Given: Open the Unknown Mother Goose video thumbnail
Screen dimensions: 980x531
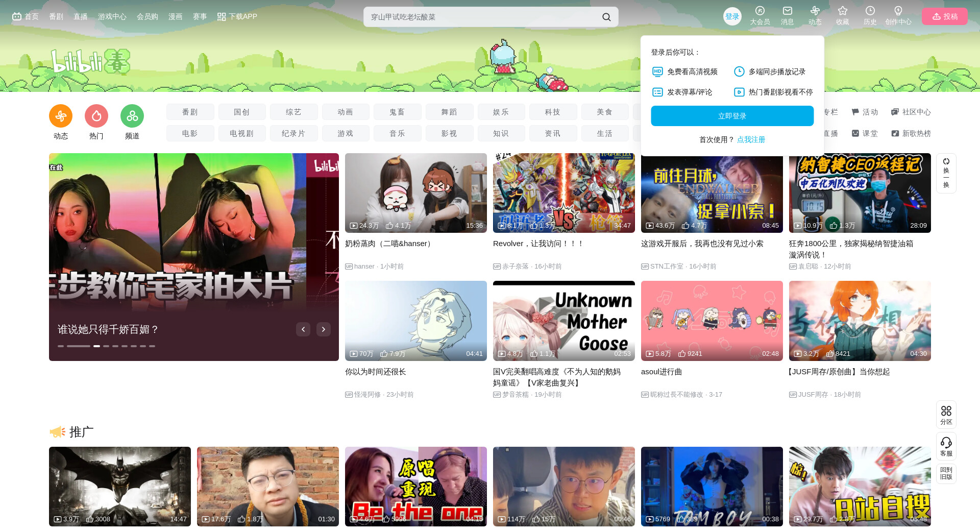Looking at the screenshot, I should (x=564, y=321).
